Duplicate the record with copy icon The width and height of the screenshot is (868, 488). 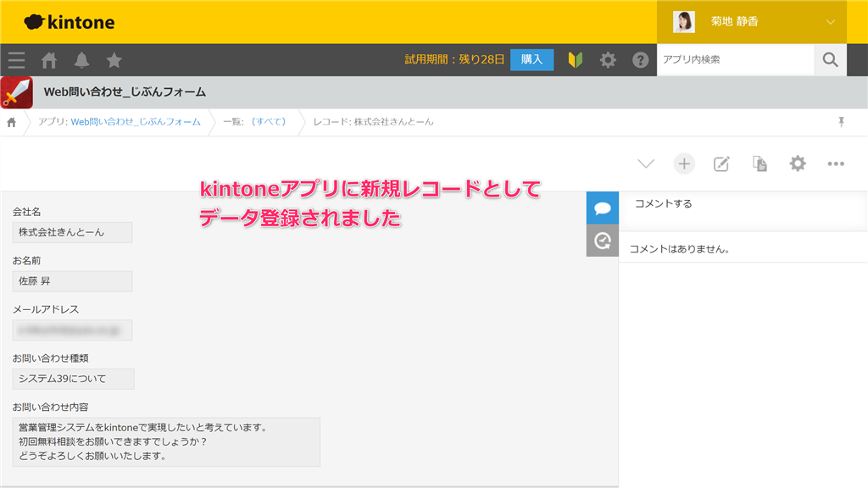759,164
